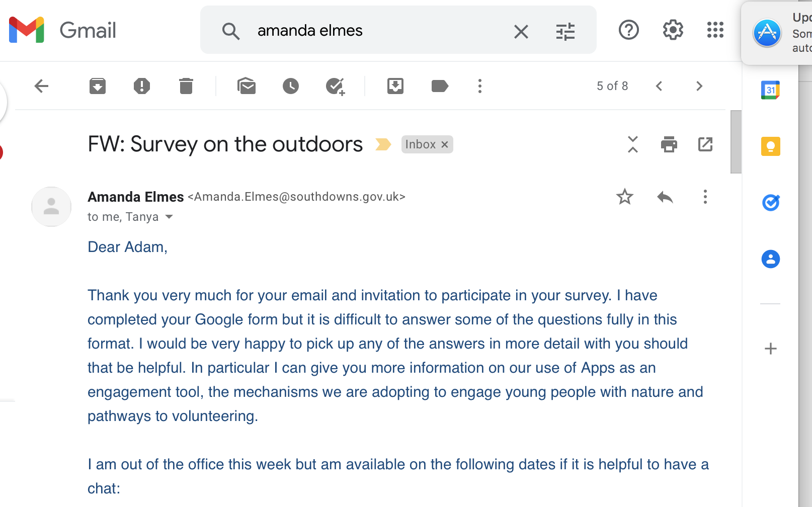This screenshot has width=812, height=507.
Task: Reply to Amanda Elmes
Action: click(x=665, y=197)
